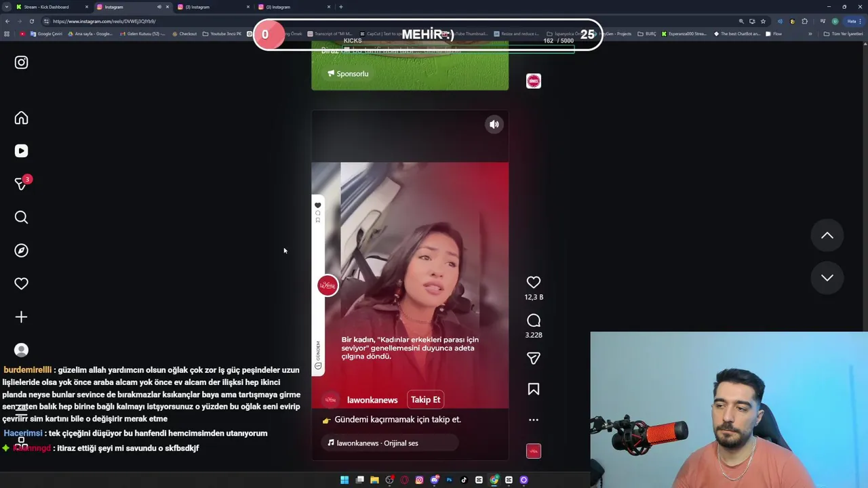Open Notifications heart in the sidebar
This screenshot has height=488, width=868.
(21, 284)
